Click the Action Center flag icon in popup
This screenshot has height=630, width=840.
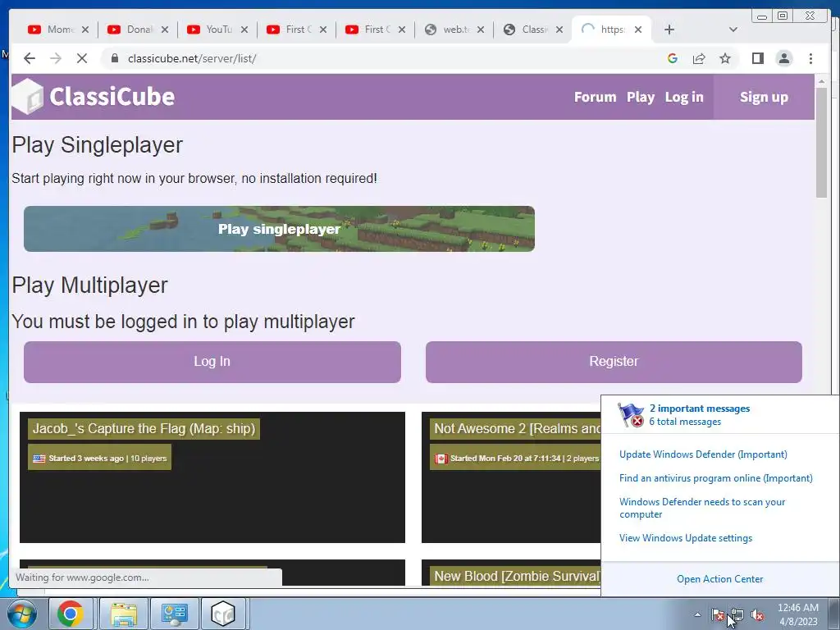(x=631, y=414)
